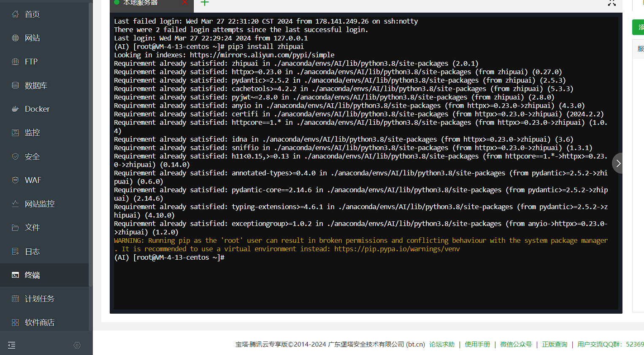Click the 论坛求助 footer link

click(x=442, y=344)
